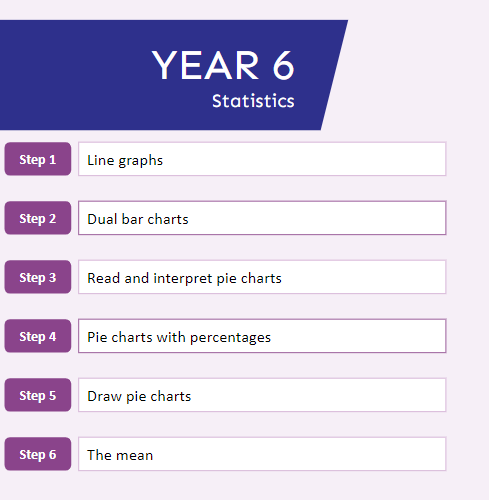489x500 pixels.
Task: Select The mean text label
Action: click(x=120, y=455)
